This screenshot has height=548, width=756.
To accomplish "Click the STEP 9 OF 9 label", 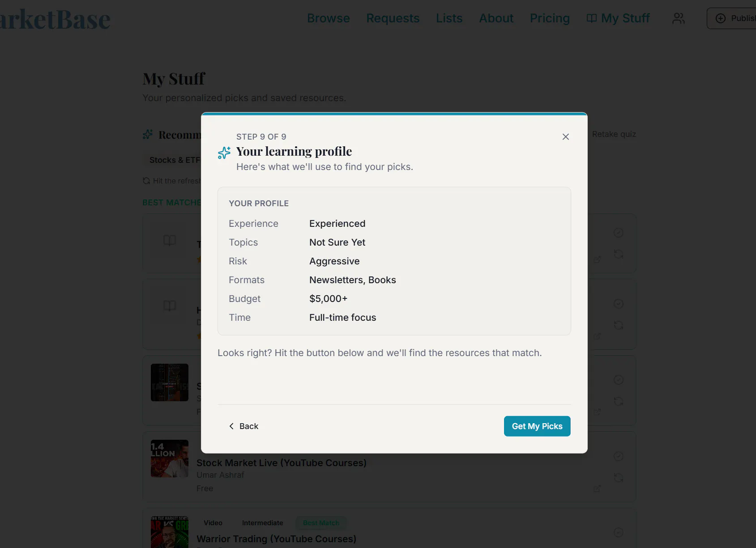I will pos(261,137).
